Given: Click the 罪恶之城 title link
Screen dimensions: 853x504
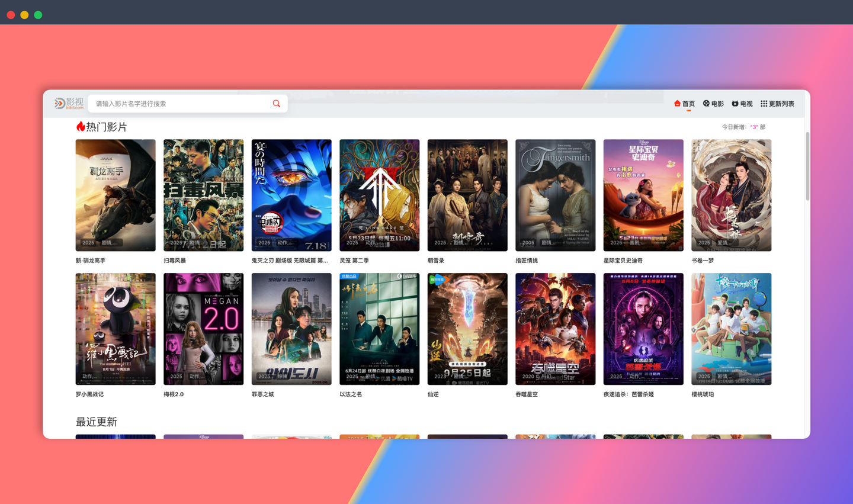Looking at the screenshot, I should click(x=263, y=394).
